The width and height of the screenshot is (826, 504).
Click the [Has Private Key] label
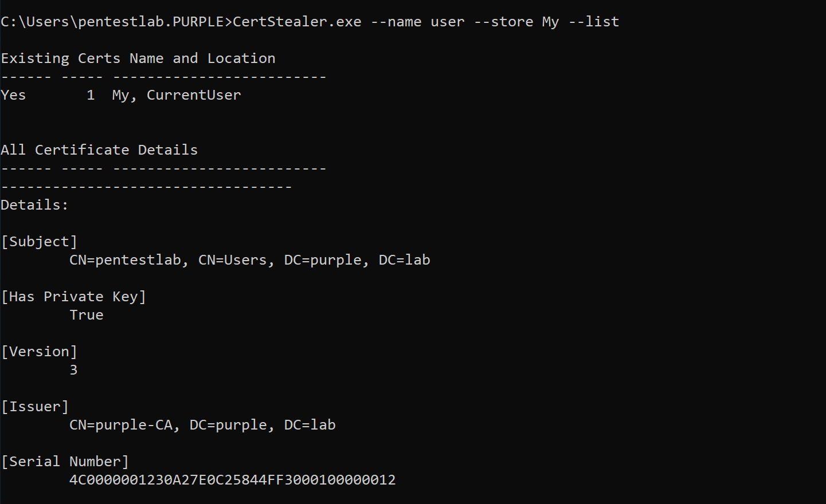tap(73, 297)
